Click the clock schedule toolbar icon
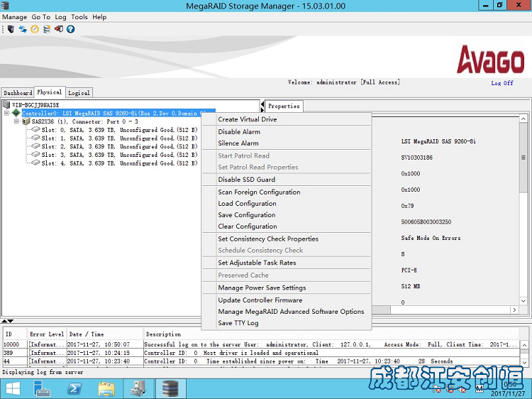532x399 pixels. [35, 29]
